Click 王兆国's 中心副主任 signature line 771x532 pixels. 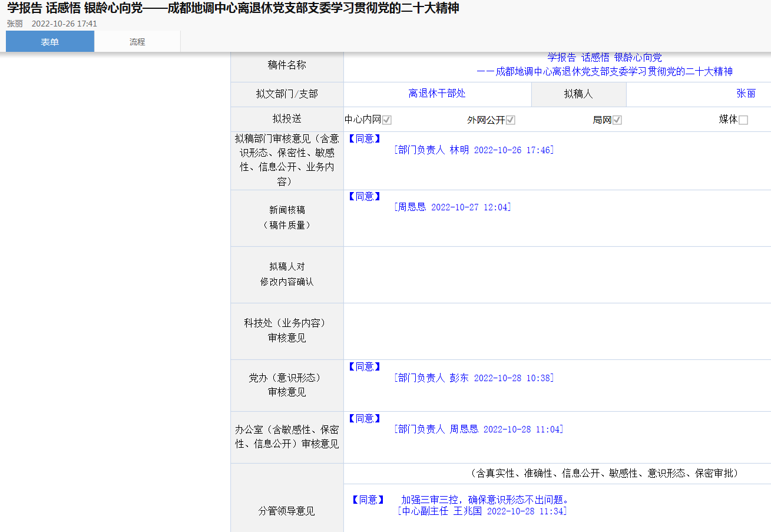[x=482, y=511]
